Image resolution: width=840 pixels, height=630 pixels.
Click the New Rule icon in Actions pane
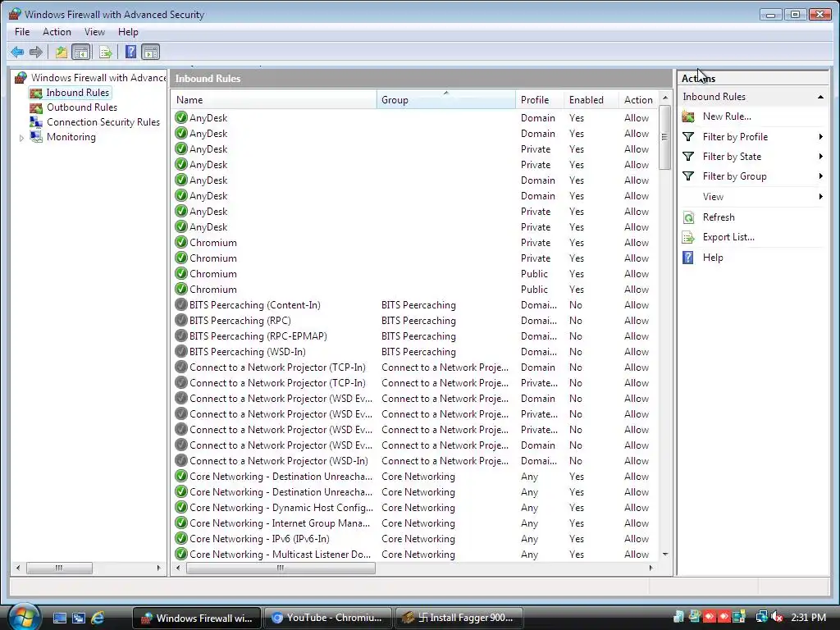pyautogui.click(x=688, y=116)
